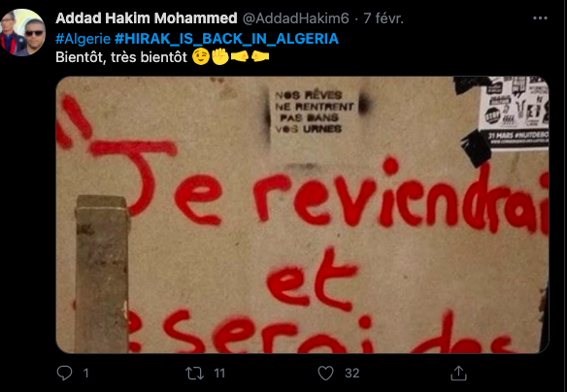View the red graffiti photo full size
Image resolution: width=567 pixels, height=392 pixels.
coord(302,214)
